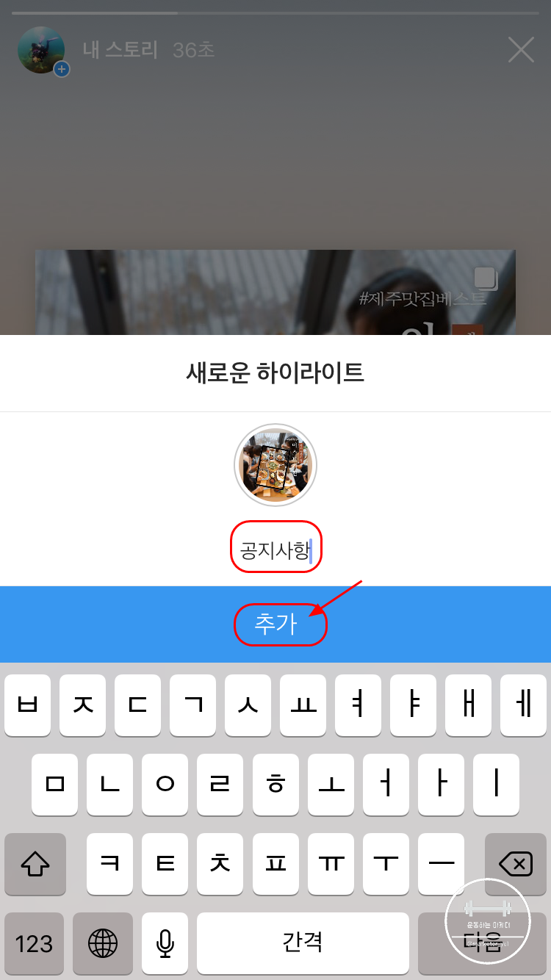Tap the circular highlight cover thumbnail

(275, 465)
